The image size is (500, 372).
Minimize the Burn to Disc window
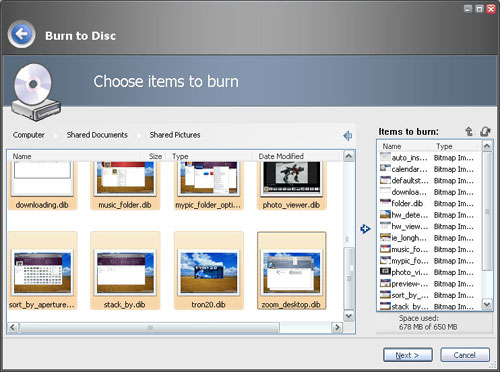tap(468, 9)
